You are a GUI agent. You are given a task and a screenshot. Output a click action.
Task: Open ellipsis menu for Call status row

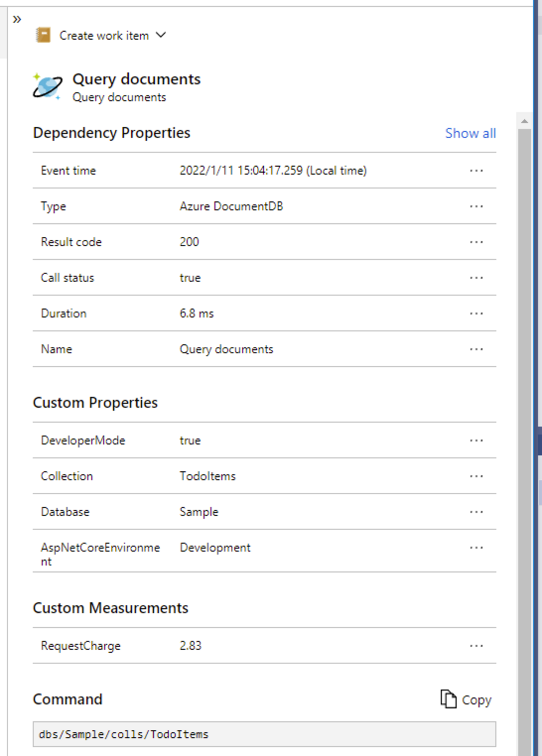pyautogui.click(x=476, y=278)
